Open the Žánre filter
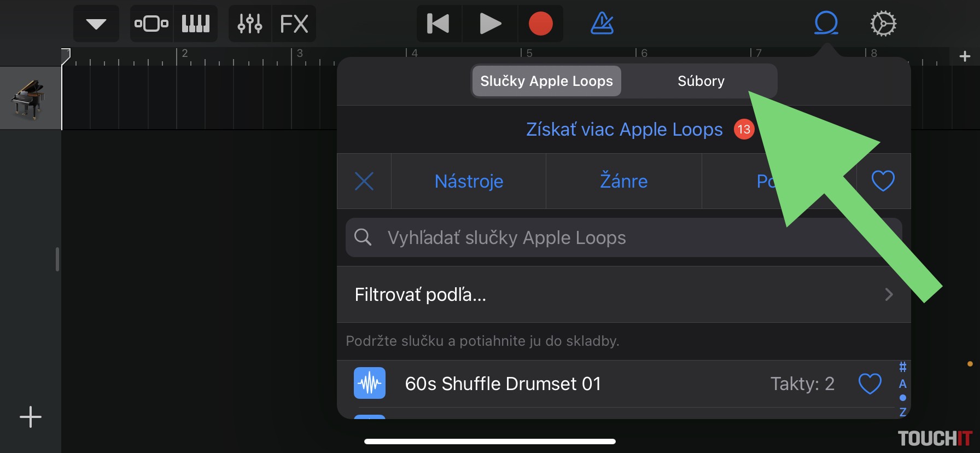The width and height of the screenshot is (980, 453). 623,181
